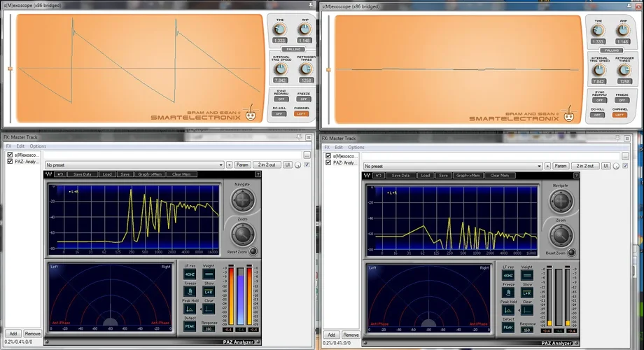Image resolution: width=644 pixels, height=350 pixels.
Task: Click the LF res 40Hz button in right analyzer
Action: coord(507,274)
